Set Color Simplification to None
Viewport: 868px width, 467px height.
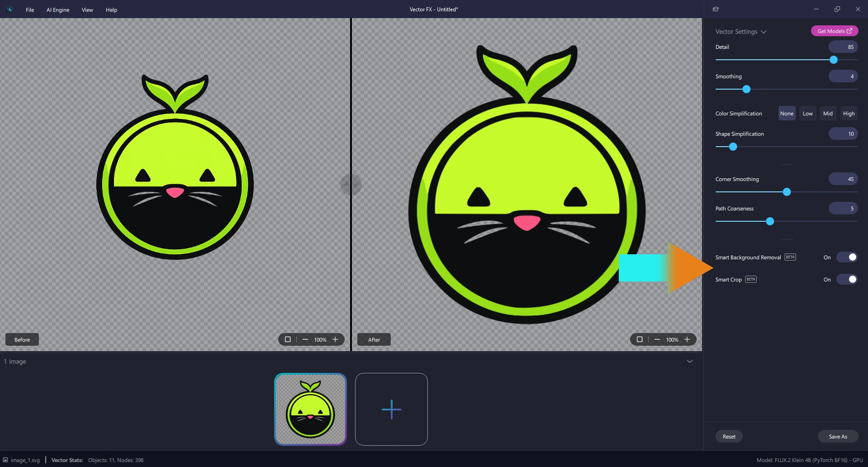point(787,114)
